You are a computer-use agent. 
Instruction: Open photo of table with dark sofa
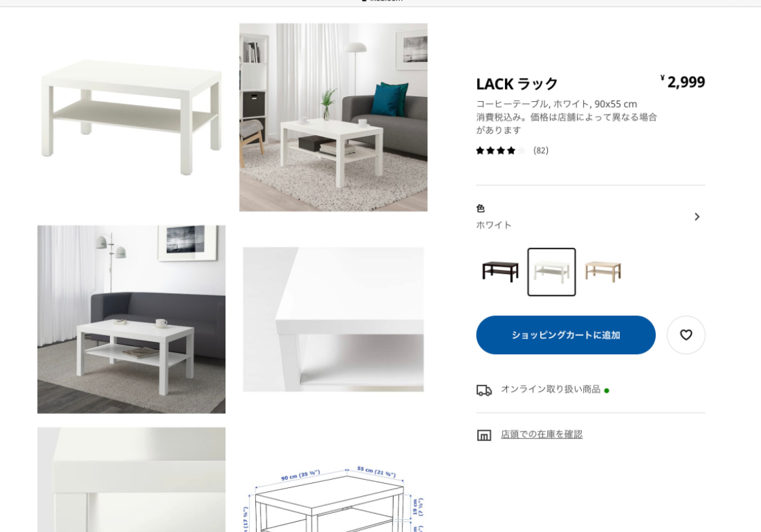point(131,319)
